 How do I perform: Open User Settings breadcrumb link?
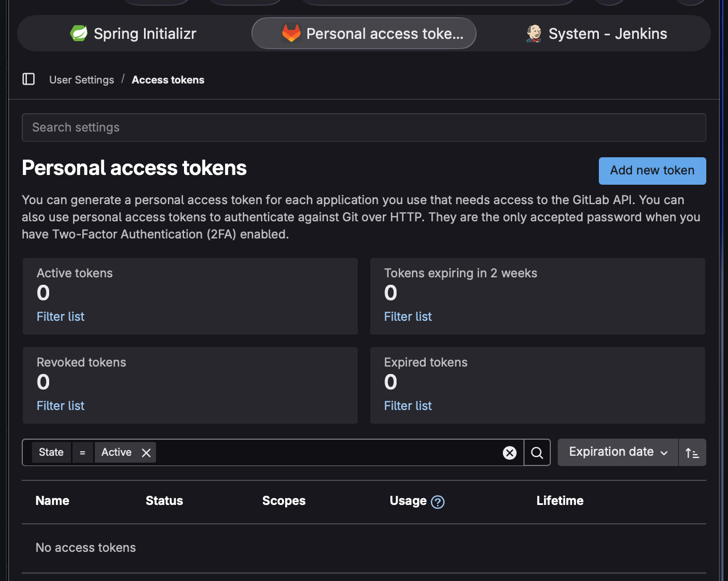coord(82,80)
